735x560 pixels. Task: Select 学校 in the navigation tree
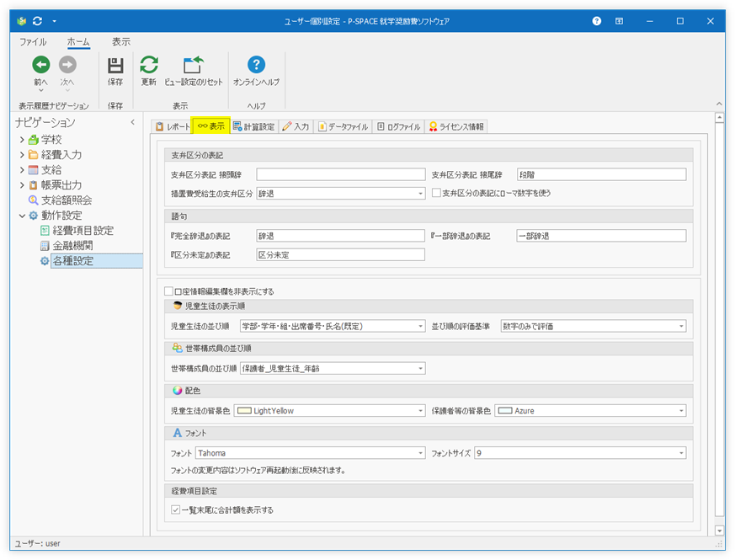[x=51, y=140]
